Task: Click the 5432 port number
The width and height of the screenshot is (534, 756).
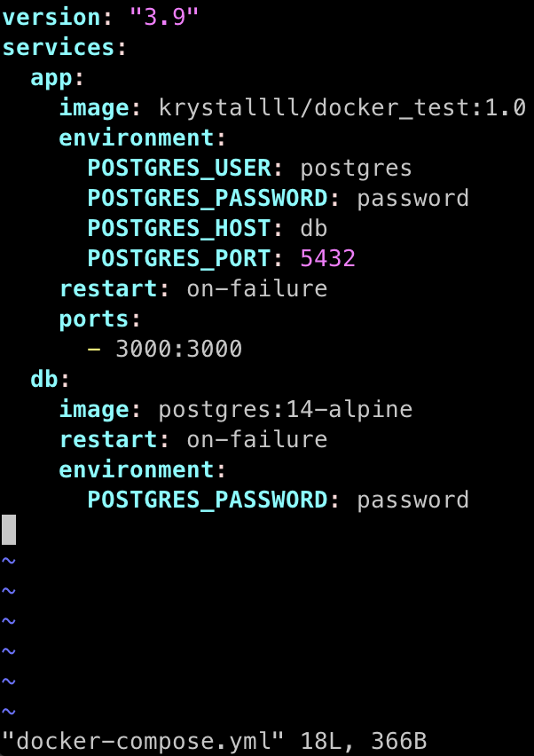Action: [328, 258]
